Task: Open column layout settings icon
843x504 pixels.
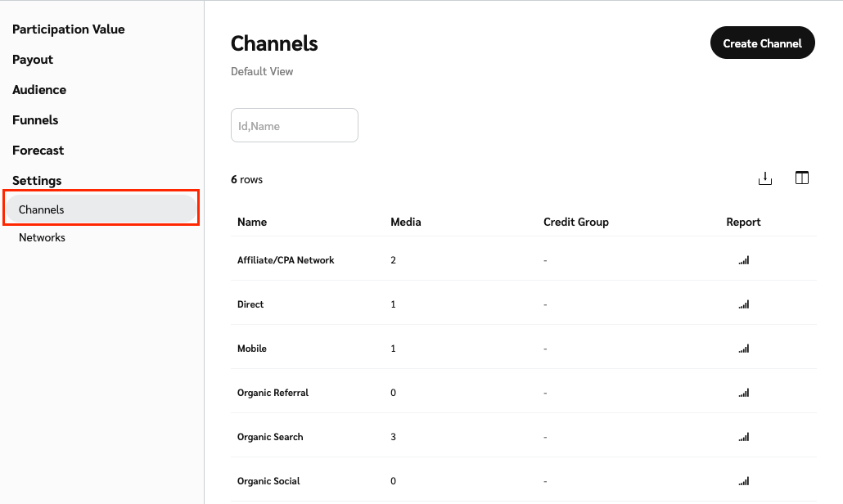Action: coord(802,178)
